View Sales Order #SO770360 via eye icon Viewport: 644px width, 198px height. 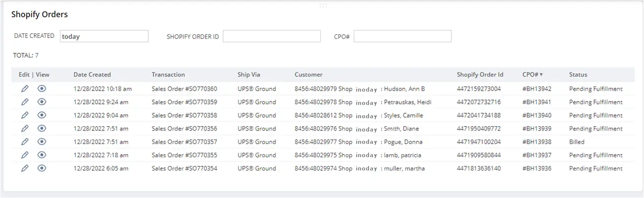pyautogui.click(x=42, y=89)
